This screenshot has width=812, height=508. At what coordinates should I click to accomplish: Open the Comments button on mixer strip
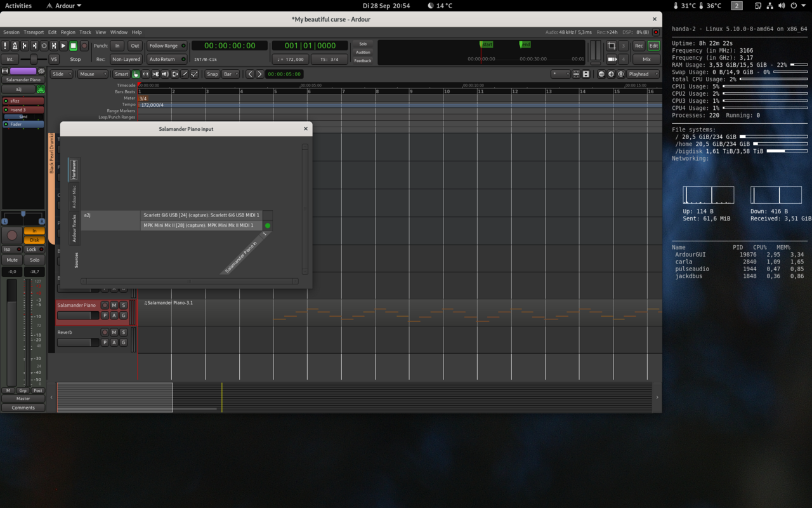point(23,408)
